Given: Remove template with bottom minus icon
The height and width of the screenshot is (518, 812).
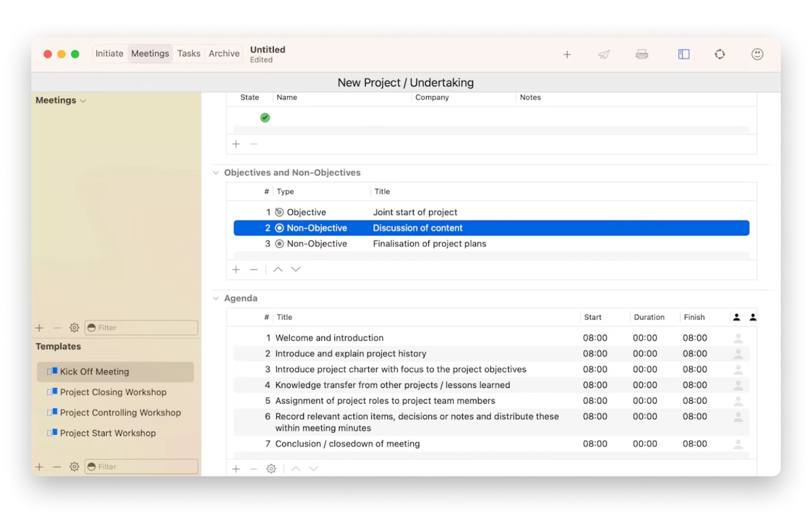Looking at the screenshot, I should point(57,467).
